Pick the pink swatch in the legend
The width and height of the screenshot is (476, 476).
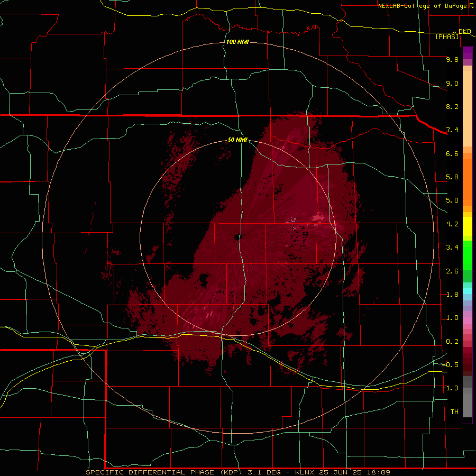pos(467,321)
